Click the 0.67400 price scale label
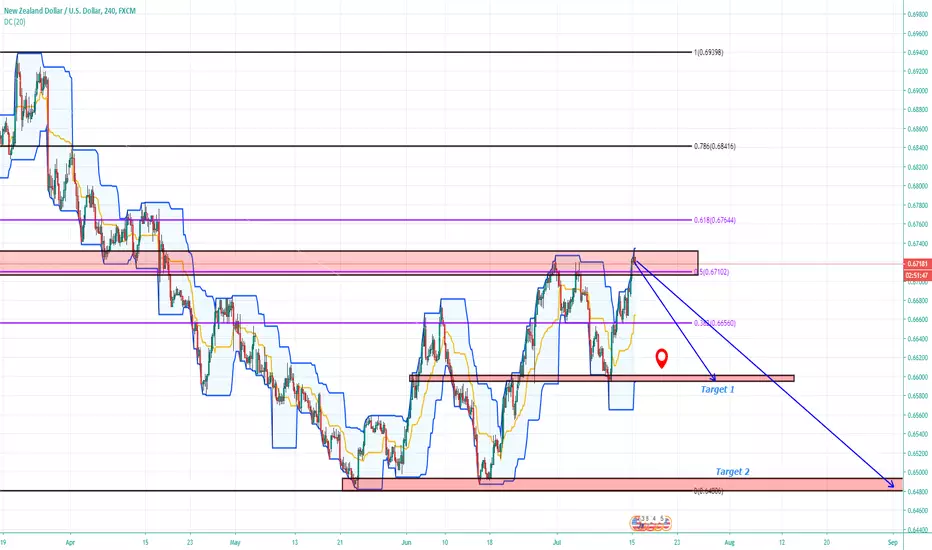 918,243
